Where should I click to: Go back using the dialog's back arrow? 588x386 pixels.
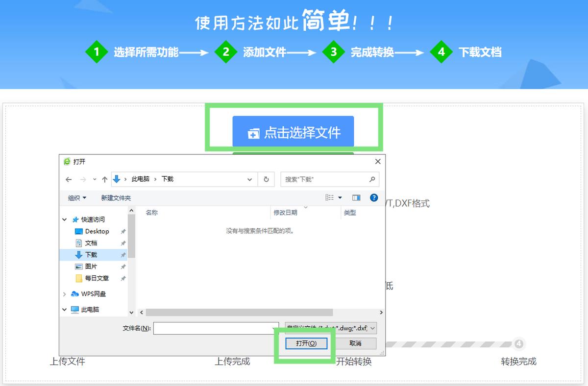tap(69, 179)
